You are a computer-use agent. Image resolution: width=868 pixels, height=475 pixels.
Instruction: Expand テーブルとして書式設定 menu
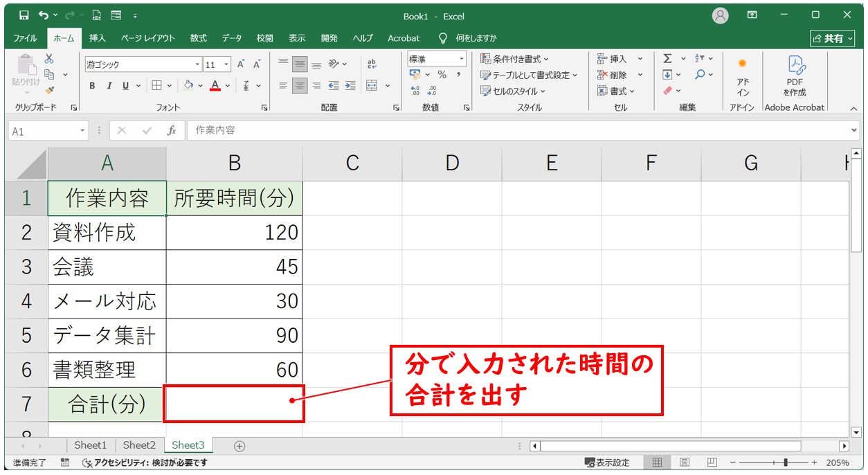click(530, 75)
